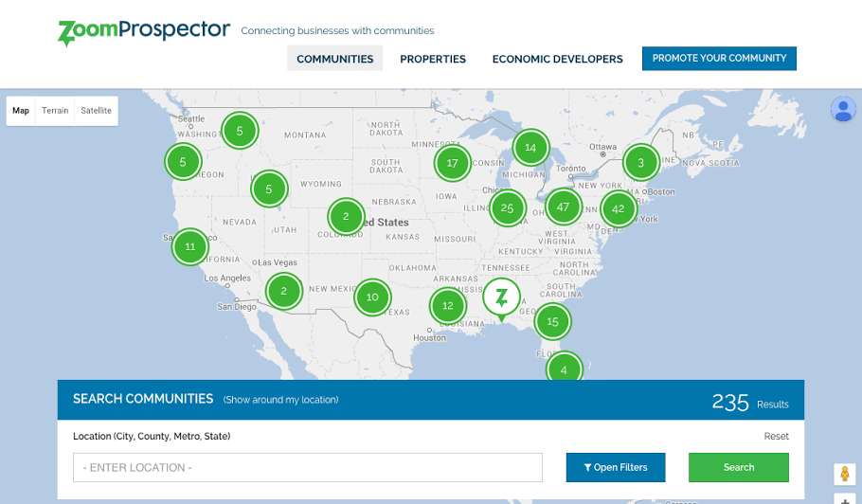Open the Communities navigation tab

[334, 58]
